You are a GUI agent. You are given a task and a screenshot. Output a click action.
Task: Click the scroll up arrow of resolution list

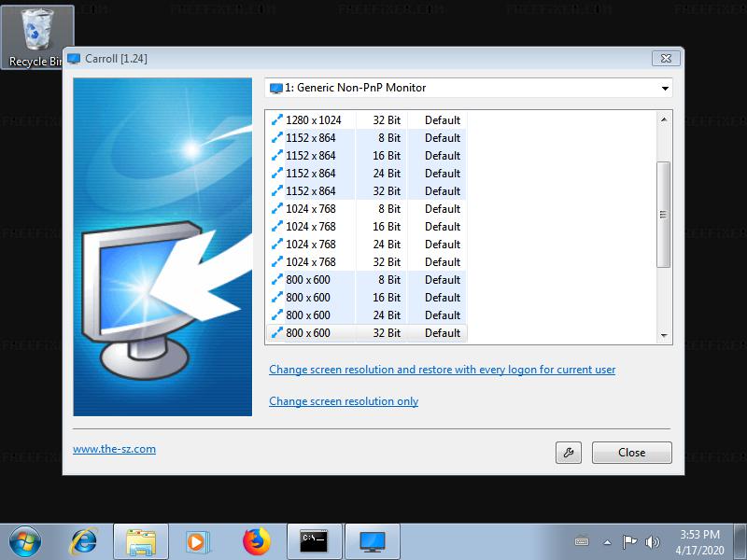(x=664, y=119)
